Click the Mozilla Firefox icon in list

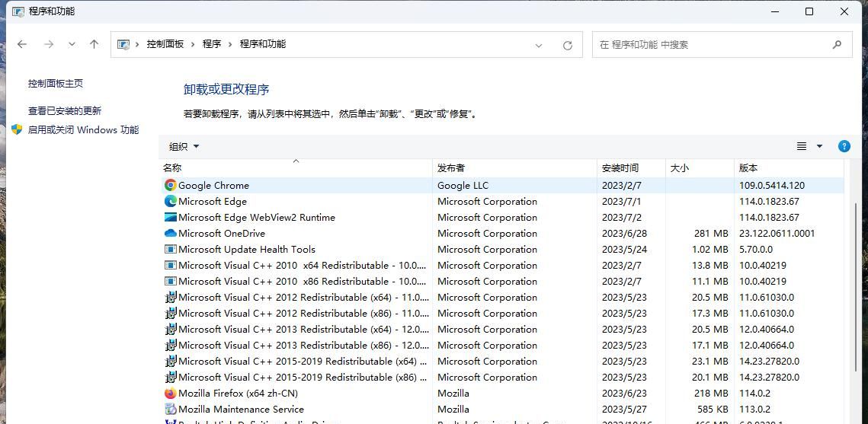(x=171, y=394)
